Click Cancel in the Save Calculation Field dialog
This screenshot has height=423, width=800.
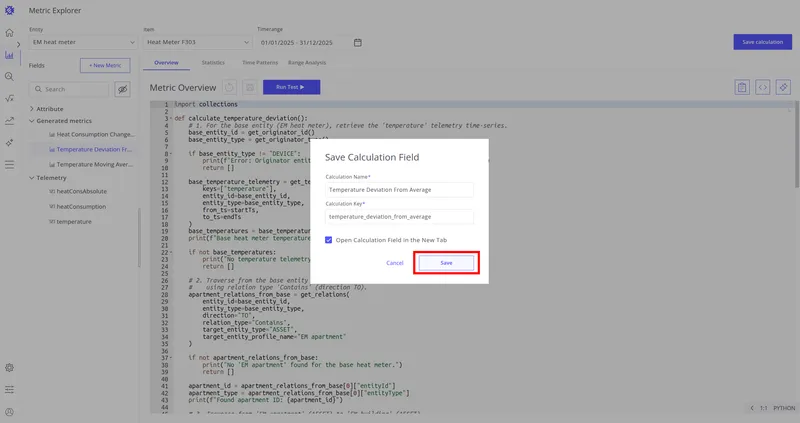394,263
